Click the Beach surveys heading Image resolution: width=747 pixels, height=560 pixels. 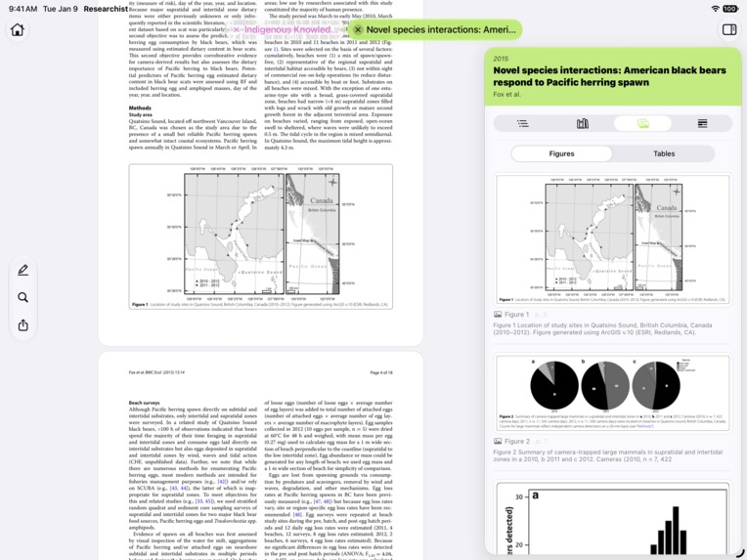(x=144, y=403)
